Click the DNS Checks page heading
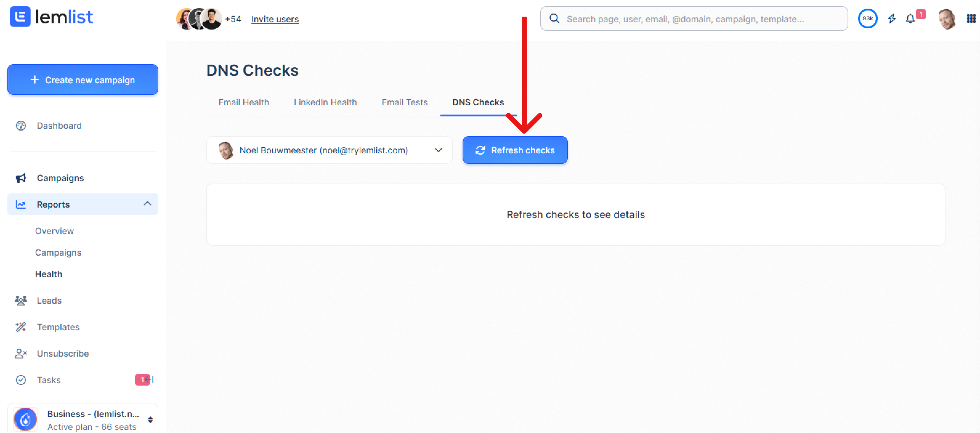 pos(252,71)
